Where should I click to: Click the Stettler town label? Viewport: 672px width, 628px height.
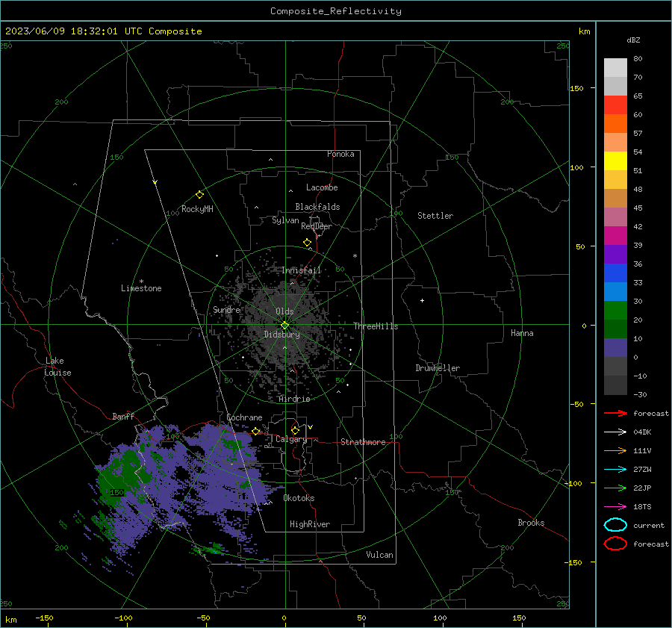(435, 216)
